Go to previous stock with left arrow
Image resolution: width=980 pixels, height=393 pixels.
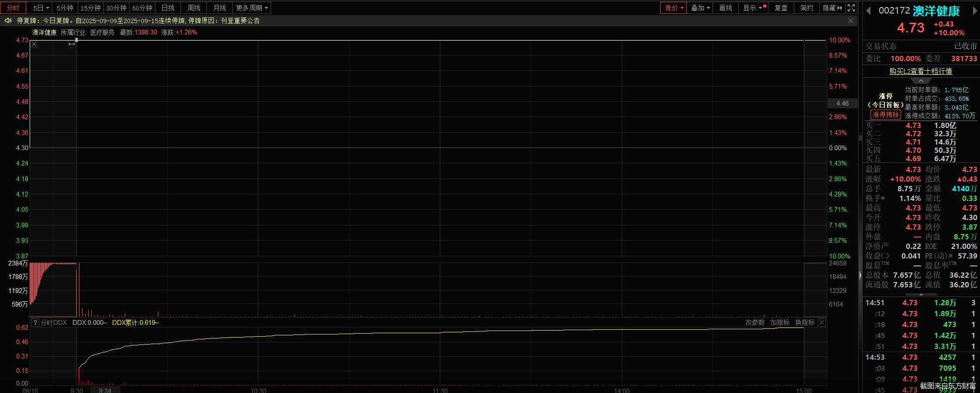tap(868, 11)
